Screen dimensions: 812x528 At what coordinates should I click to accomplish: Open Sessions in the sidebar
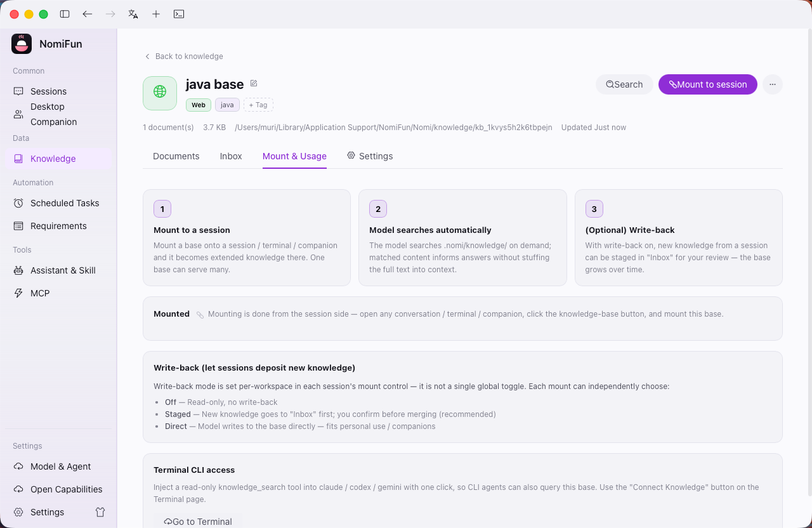click(58, 91)
